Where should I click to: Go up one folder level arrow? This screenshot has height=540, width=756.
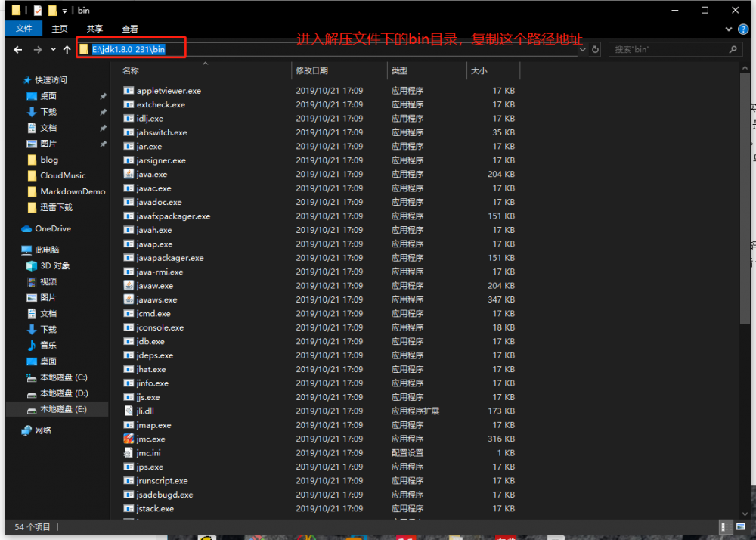tap(67, 50)
